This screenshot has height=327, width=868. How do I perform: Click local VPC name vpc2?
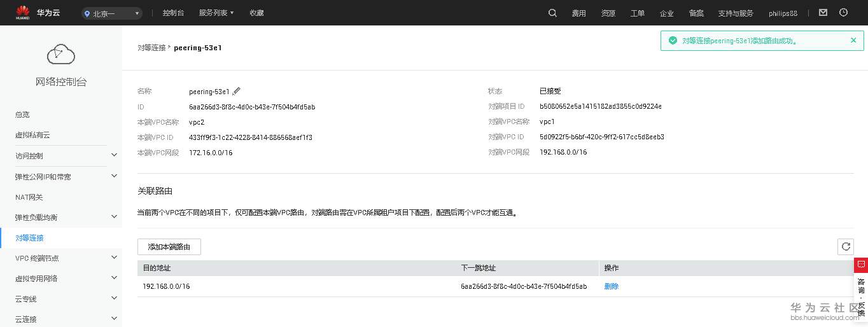coord(197,122)
